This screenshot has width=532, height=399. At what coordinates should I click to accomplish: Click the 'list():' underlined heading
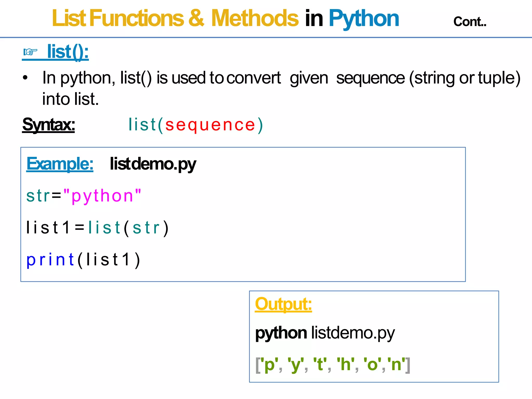68,52
